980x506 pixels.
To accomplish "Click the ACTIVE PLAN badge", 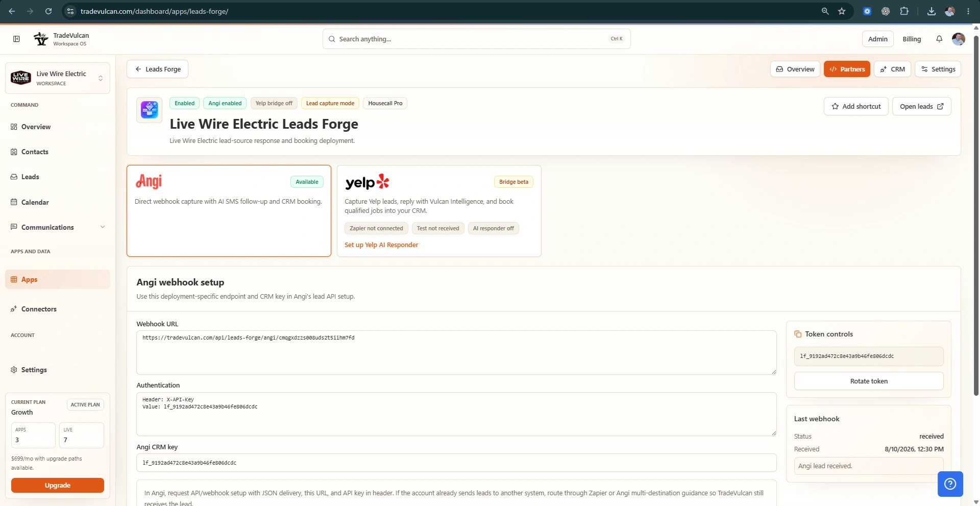I will (x=85, y=404).
